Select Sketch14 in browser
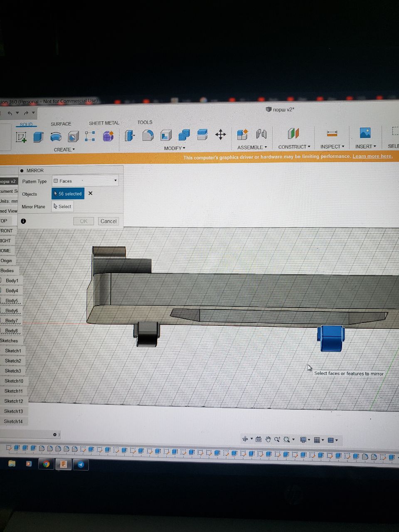The width and height of the screenshot is (399, 532). [13, 421]
